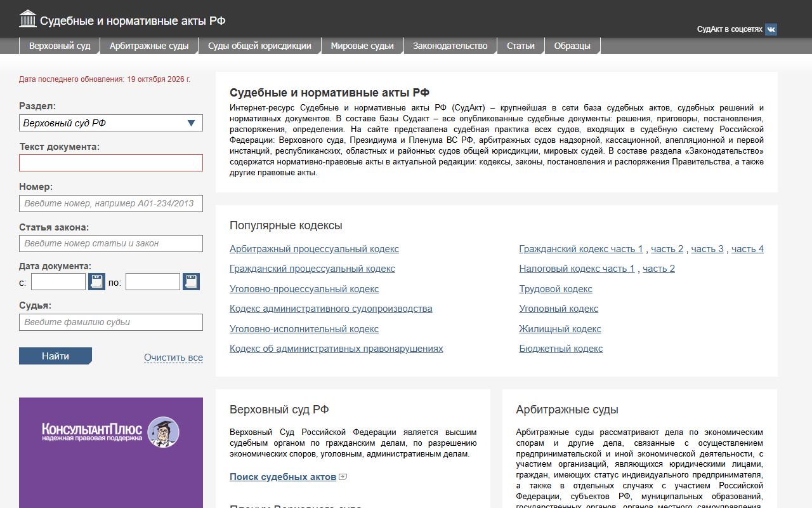Open Уголовно-процессуальный кодекс link
Image resolution: width=812 pixels, height=508 pixels.
click(x=304, y=289)
